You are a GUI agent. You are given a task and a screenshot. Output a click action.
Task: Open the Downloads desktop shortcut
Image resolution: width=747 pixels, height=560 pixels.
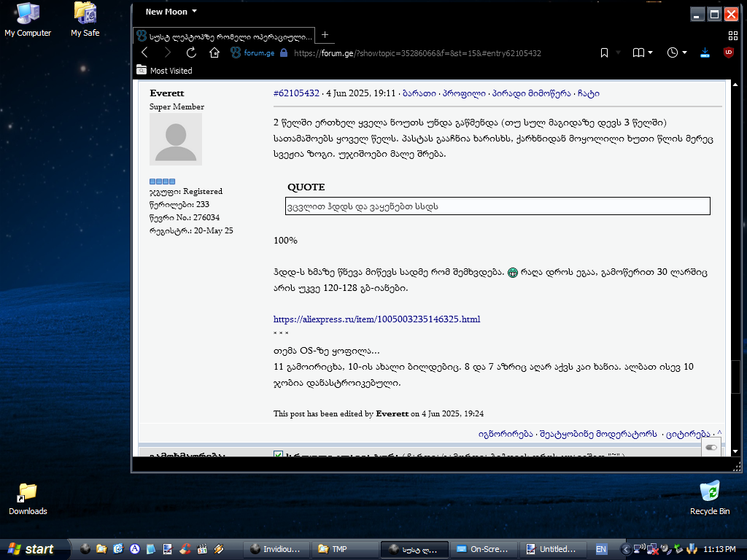click(28, 499)
